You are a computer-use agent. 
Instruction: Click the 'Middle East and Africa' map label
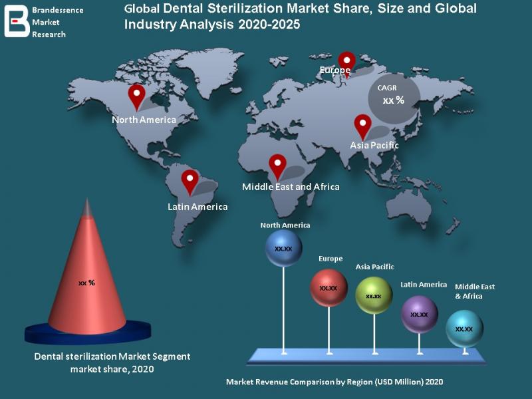click(x=291, y=187)
